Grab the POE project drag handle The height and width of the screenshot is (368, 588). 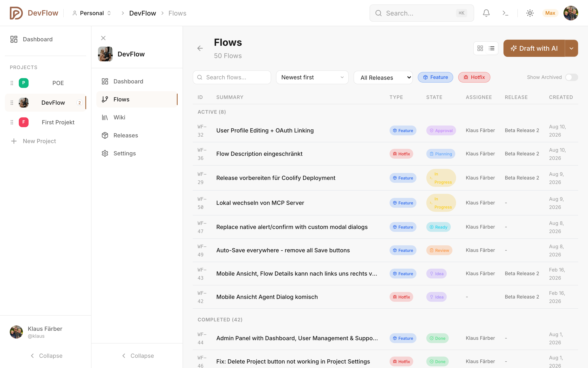click(x=12, y=83)
